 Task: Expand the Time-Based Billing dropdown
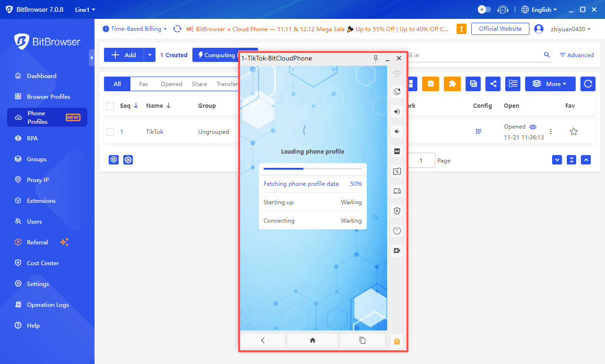(135, 28)
